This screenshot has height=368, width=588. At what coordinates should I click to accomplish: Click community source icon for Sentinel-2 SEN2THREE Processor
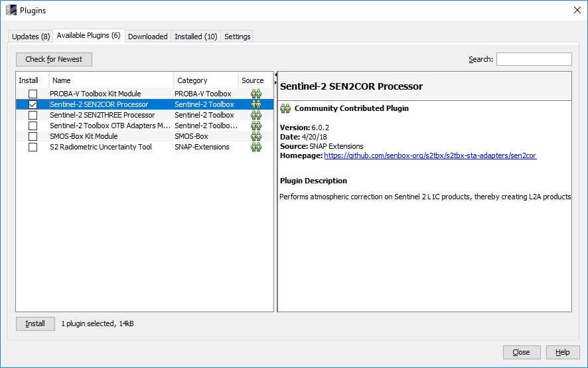coord(256,115)
